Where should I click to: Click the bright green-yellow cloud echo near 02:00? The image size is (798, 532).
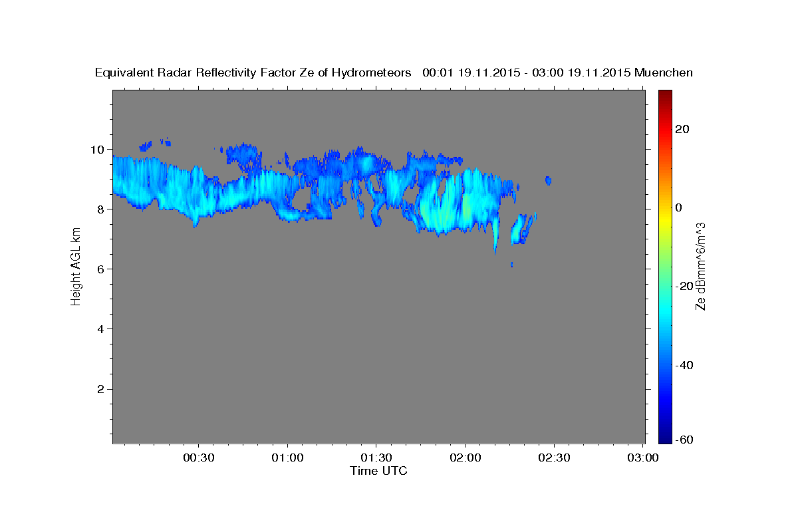click(466, 205)
